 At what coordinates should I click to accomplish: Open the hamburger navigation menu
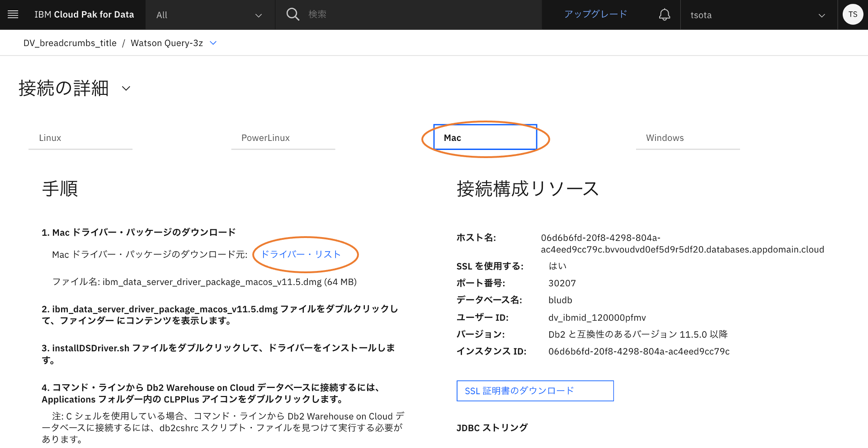pyautogui.click(x=13, y=14)
